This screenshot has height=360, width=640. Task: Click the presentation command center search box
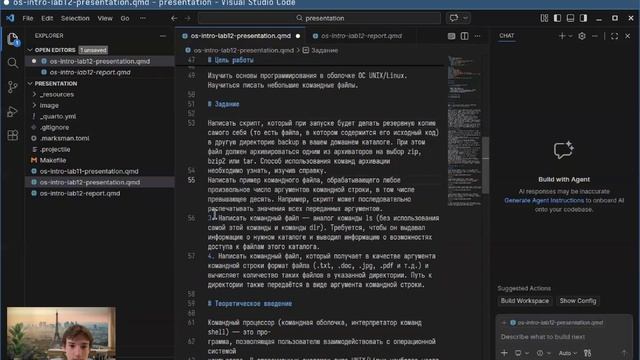(319, 18)
